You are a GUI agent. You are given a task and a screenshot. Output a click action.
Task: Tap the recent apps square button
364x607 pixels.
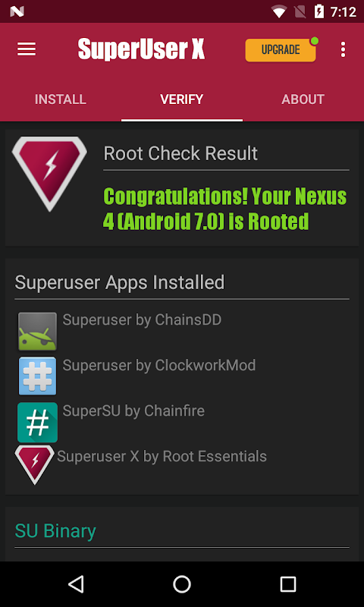pos(288,583)
